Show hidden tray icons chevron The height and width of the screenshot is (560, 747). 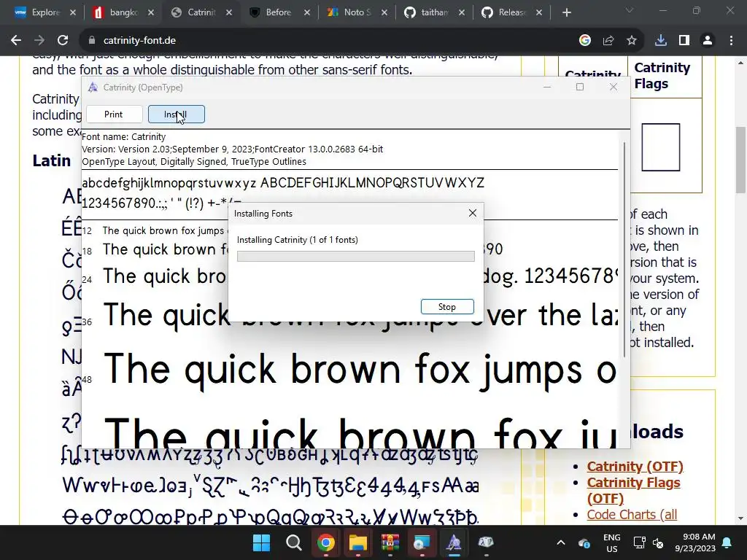(x=561, y=542)
